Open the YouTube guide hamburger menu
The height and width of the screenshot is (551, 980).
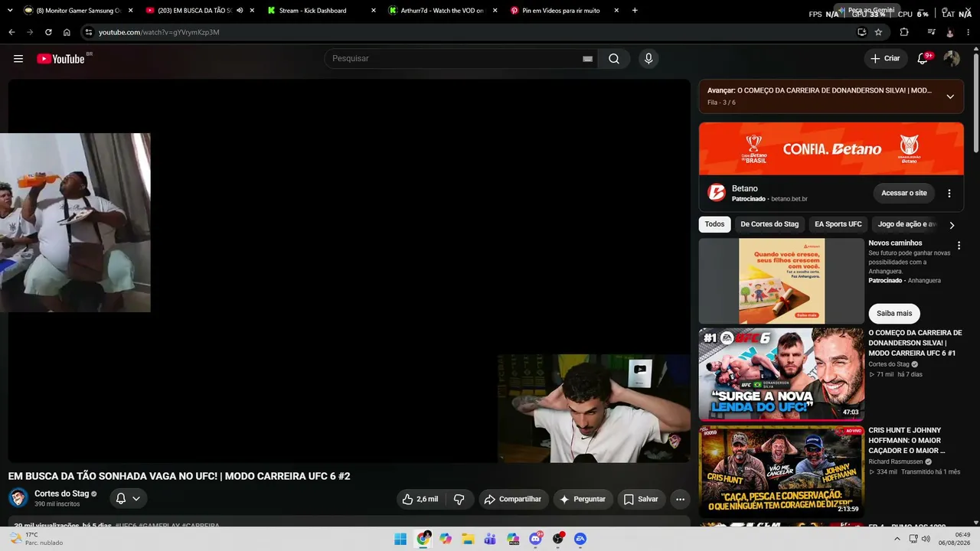click(x=18, y=59)
